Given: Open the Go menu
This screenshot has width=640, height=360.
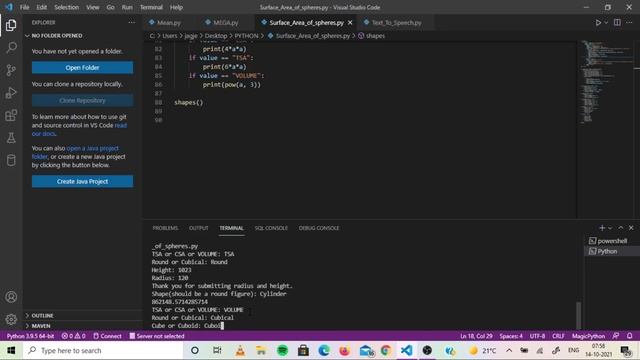Looking at the screenshot, I should (x=110, y=7).
